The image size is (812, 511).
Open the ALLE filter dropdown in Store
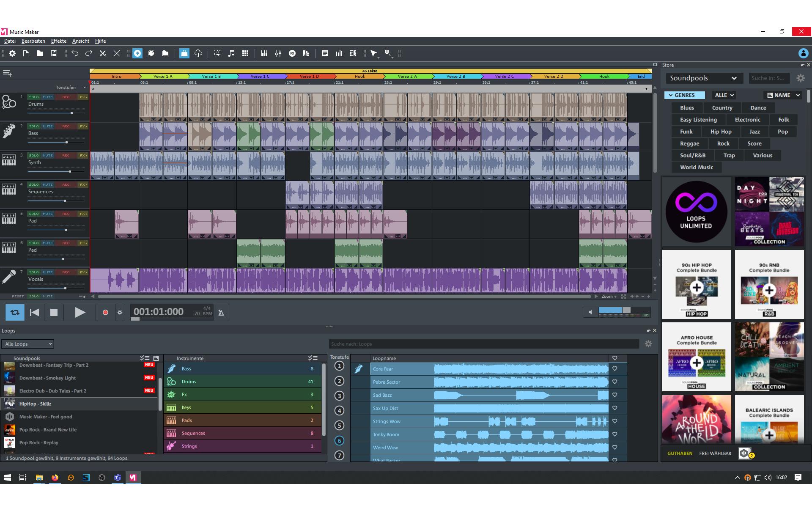[x=724, y=95]
